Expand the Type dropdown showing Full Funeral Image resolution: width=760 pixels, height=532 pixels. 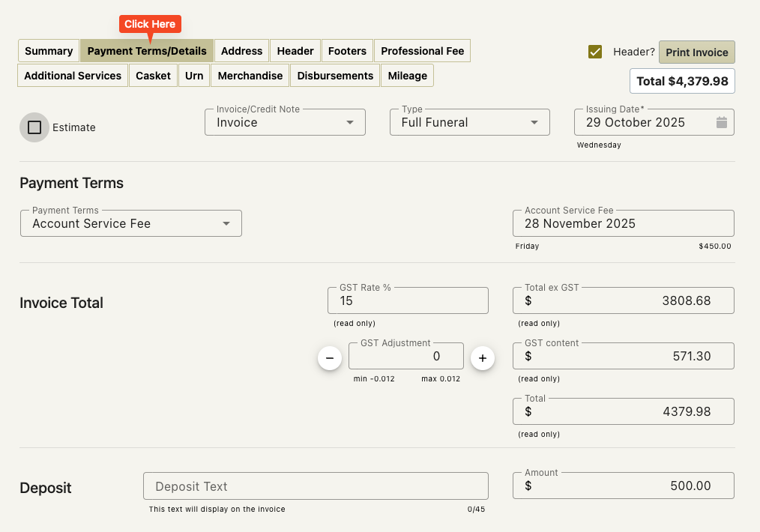[x=470, y=122]
